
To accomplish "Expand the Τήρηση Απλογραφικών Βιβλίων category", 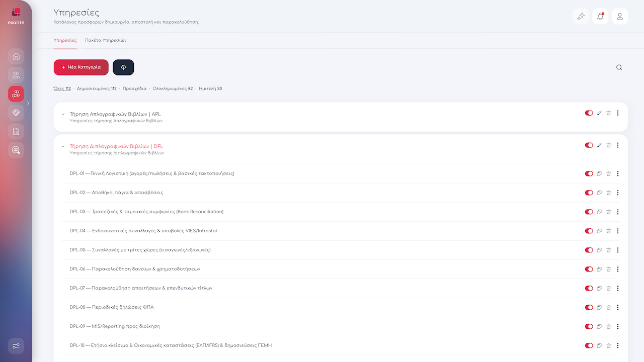I will pos(63,114).
